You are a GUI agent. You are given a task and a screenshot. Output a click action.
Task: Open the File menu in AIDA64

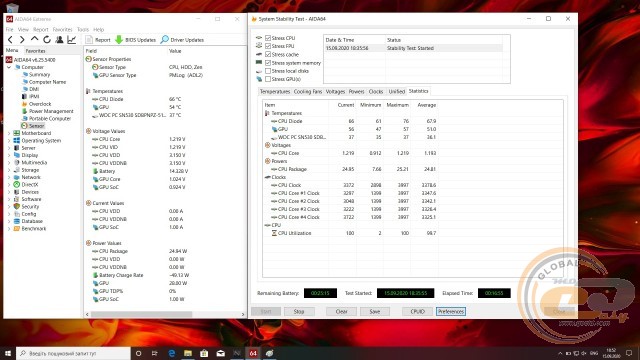(9, 29)
